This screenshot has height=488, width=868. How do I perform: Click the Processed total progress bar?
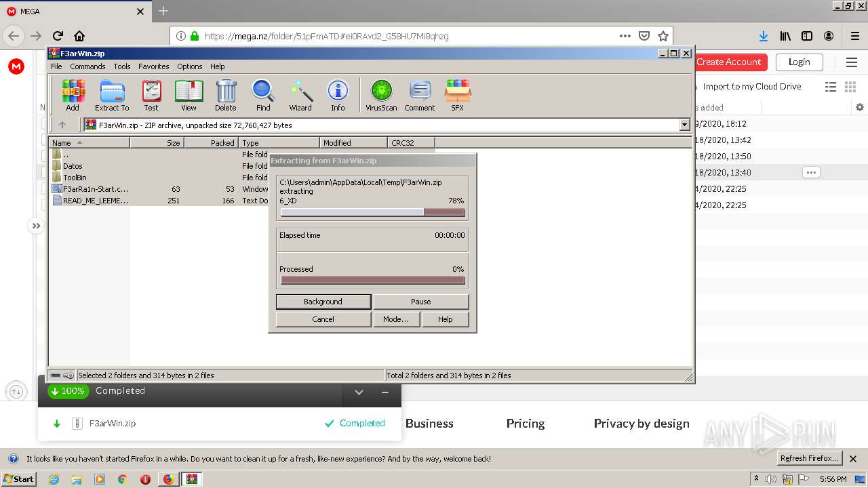click(373, 280)
